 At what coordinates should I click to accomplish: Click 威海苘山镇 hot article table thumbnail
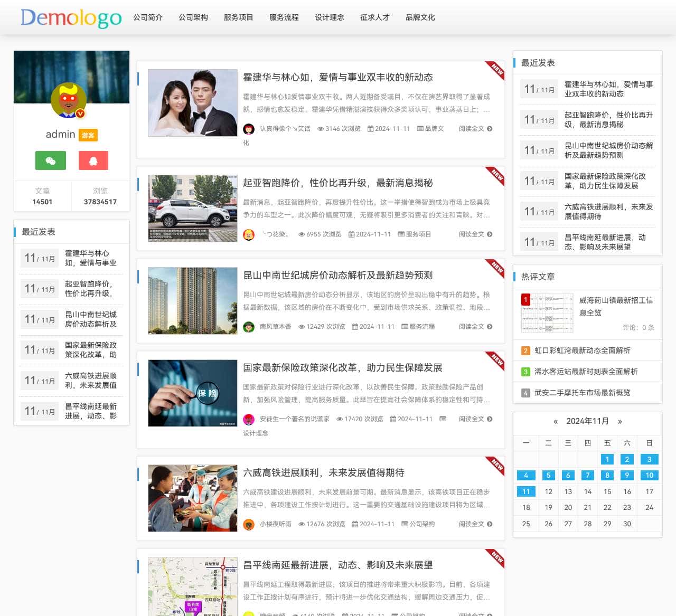click(547, 314)
